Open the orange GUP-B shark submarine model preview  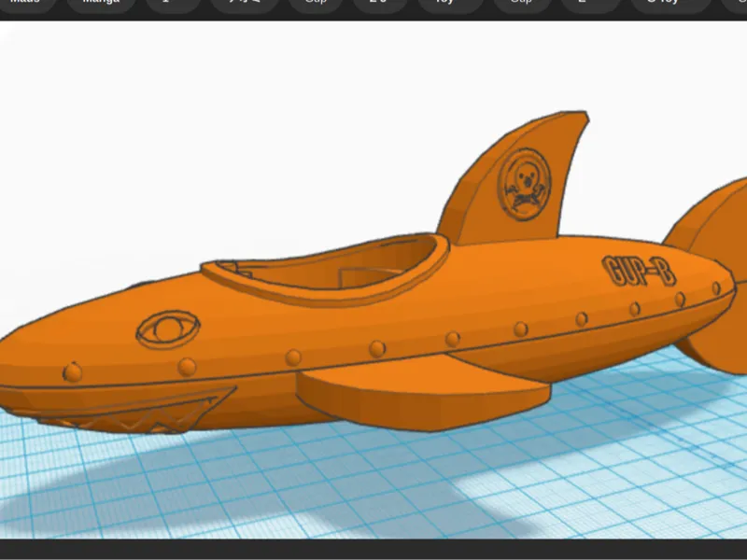373,280
